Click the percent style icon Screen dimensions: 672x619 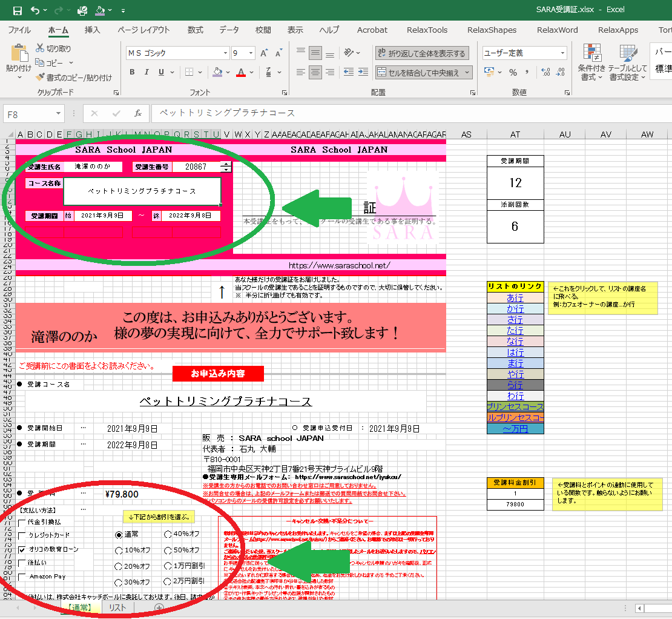pyautogui.click(x=513, y=73)
